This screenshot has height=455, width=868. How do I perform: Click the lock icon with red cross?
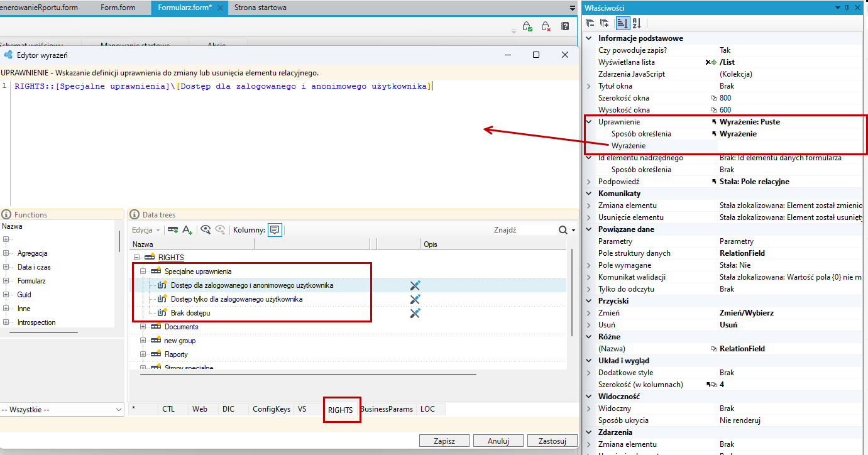pos(546,26)
